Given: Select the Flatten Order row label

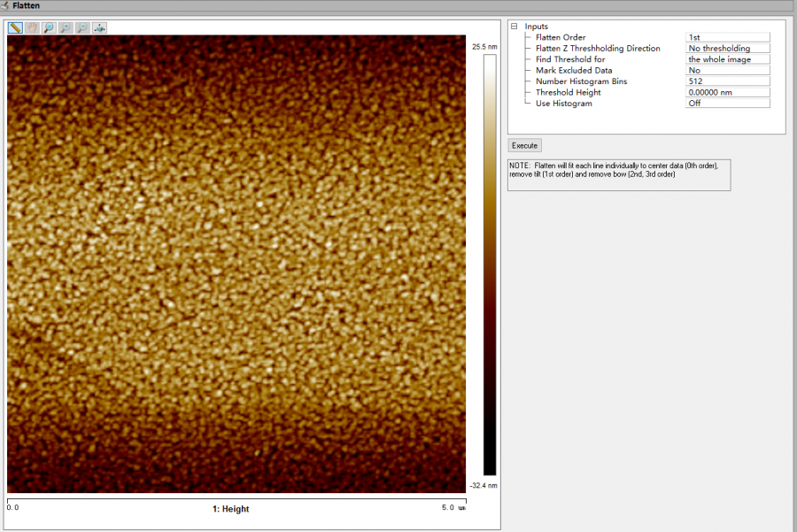Looking at the screenshot, I should coord(561,37).
